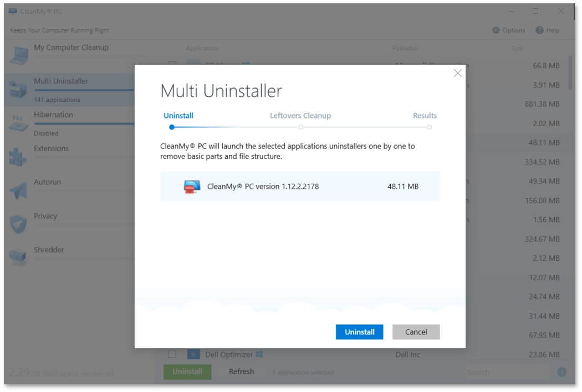Toggle the Dell Optimizer checkbox
This screenshot has height=392, width=582.
(172, 354)
